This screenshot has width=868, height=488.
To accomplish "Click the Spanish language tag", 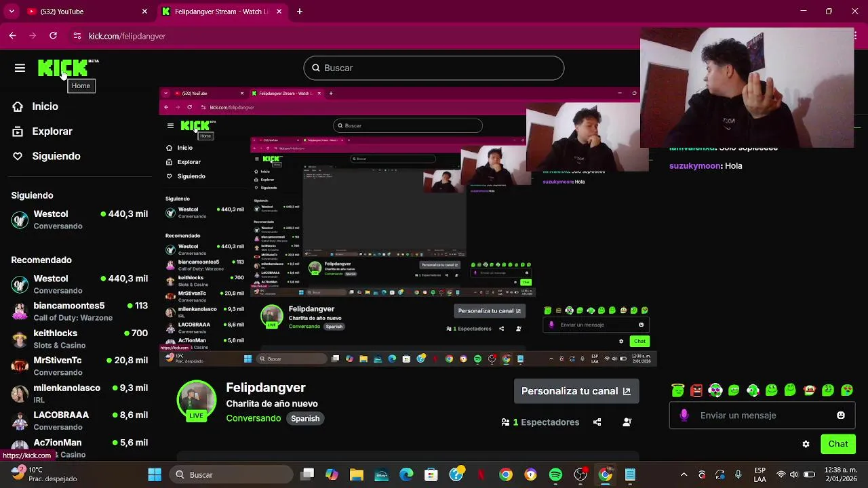I will point(305,418).
